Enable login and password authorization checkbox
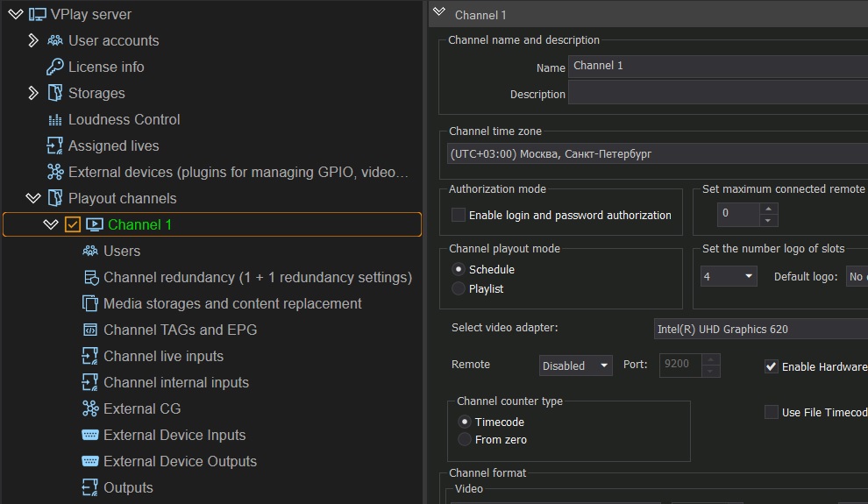Screen dimensions: 868x504 coord(459,215)
